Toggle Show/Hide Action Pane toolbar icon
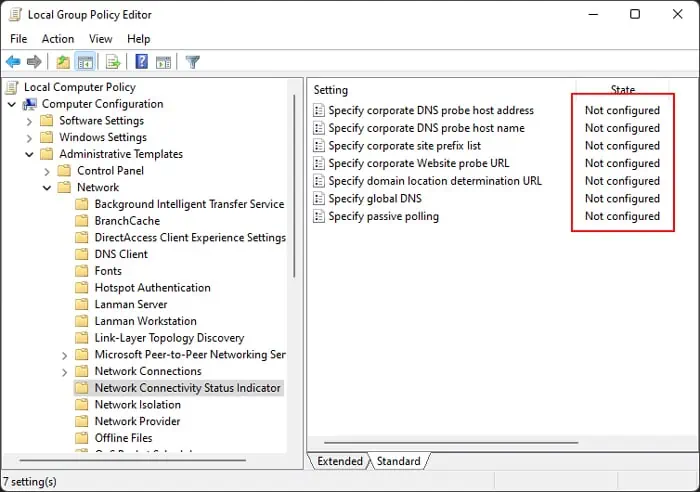700x492 pixels. click(163, 62)
